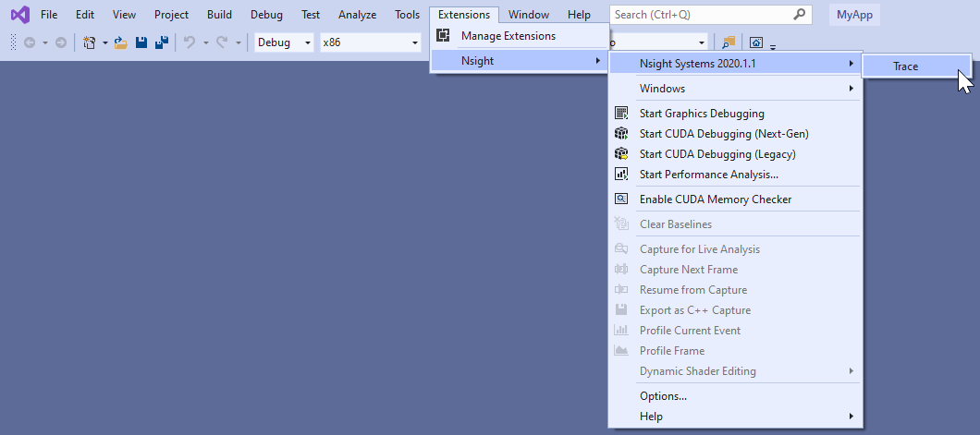Image resolution: width=980 pixels, height=435 pixels.
Task: Select the Nsight submenu entry
Action: tap(520, 61)
